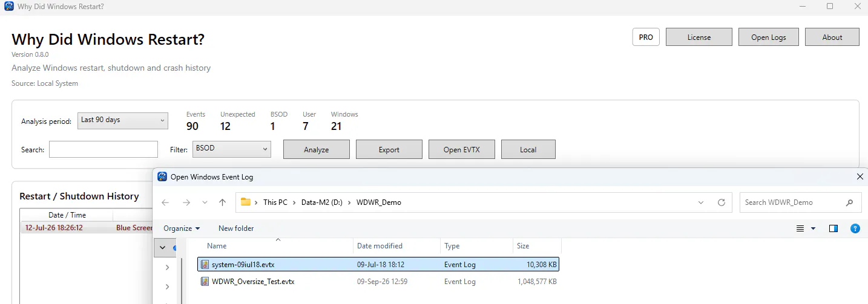Open recent locations chevron in dialog
Viewport: 868px width, 304px height.
[x=205, y=202]
